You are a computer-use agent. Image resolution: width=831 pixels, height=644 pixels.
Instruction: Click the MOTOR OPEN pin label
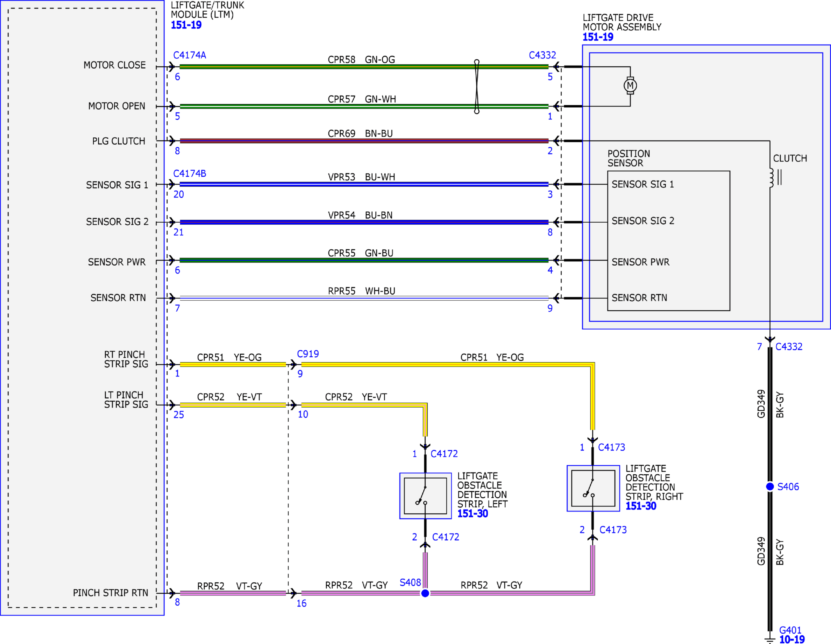point(116,106)
